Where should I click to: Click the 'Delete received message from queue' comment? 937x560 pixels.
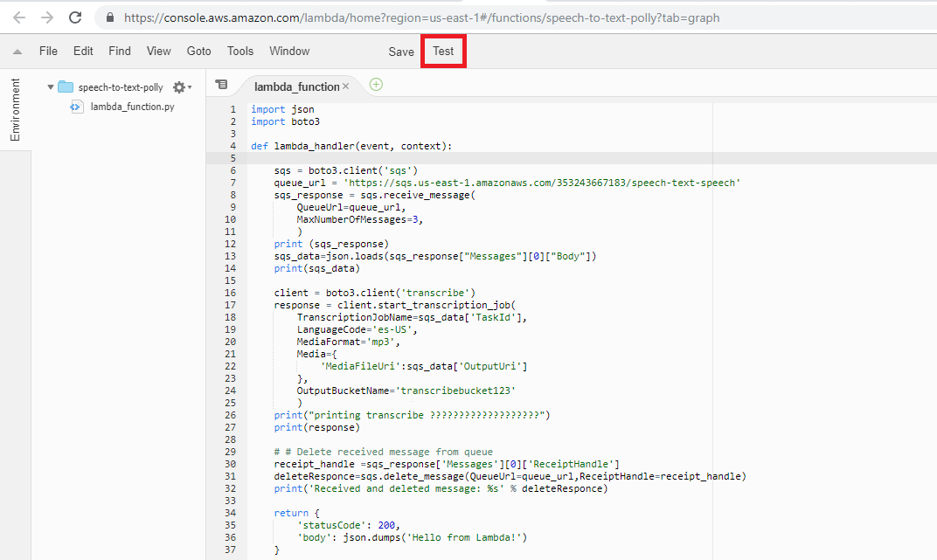pos(384,452)
